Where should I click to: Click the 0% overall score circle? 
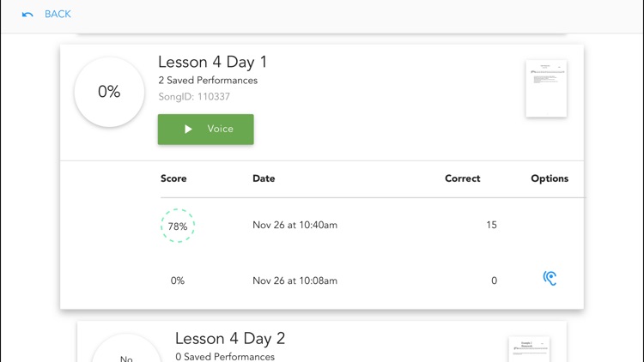pos(109,92)
